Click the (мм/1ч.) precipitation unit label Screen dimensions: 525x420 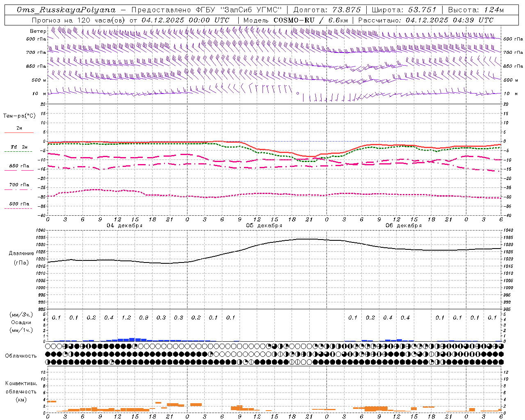pos(21,330)
